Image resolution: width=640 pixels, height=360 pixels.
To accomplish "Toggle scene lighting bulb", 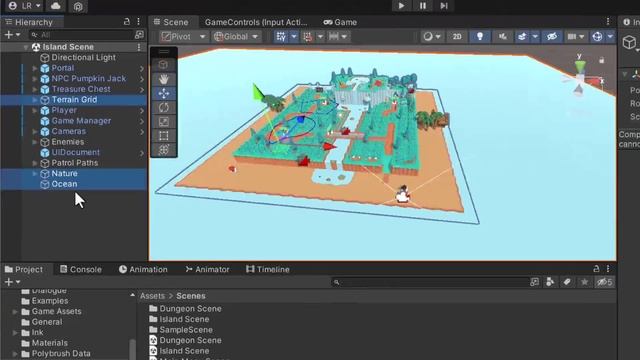I will pos(480,37).
